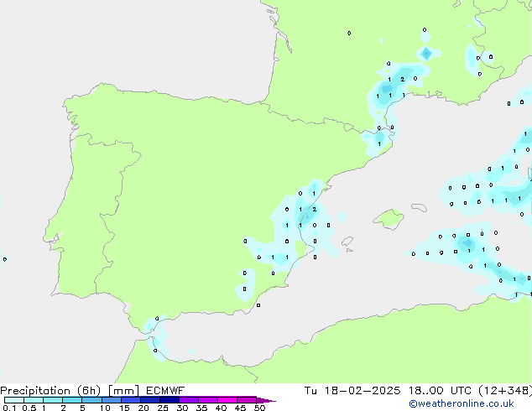Viewport: 532px width, 411px height.
Task: Click the legend value '10'
Action: coord(105,408)
